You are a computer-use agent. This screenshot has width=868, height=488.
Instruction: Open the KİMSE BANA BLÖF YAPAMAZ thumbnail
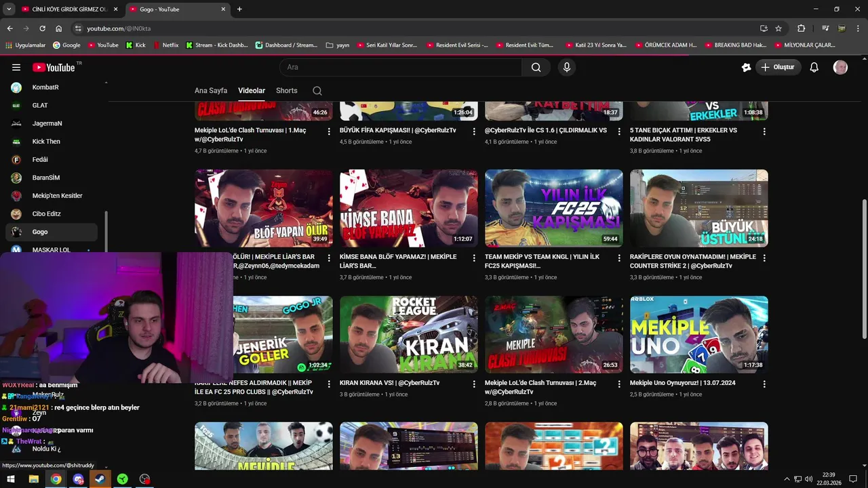click(x=409, y=208)
